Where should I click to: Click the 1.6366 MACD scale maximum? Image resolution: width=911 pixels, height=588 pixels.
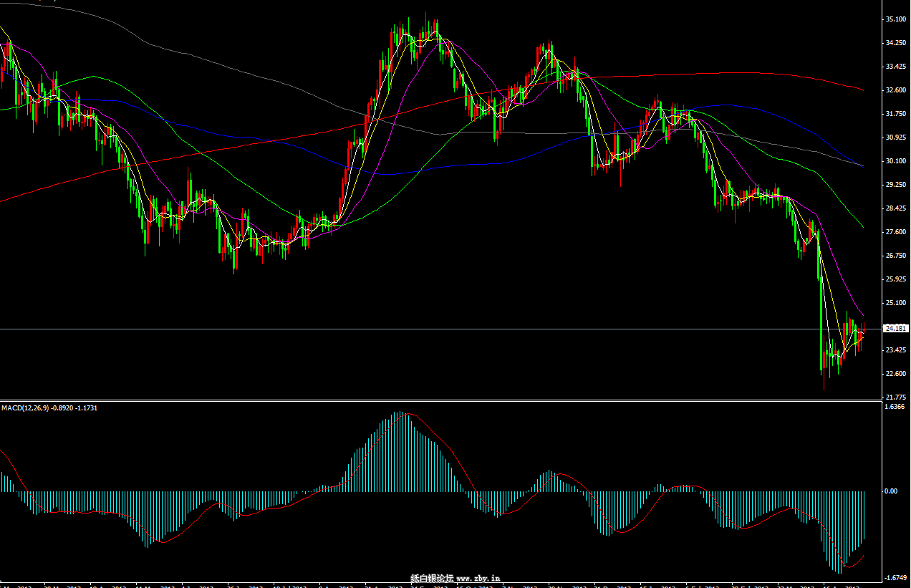894,408
